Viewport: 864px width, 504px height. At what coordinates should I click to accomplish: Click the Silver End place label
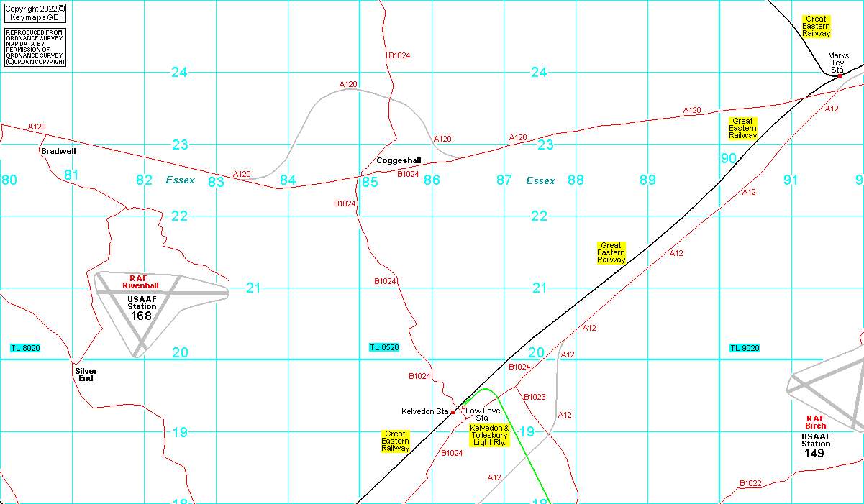click(x=86, y=375)
